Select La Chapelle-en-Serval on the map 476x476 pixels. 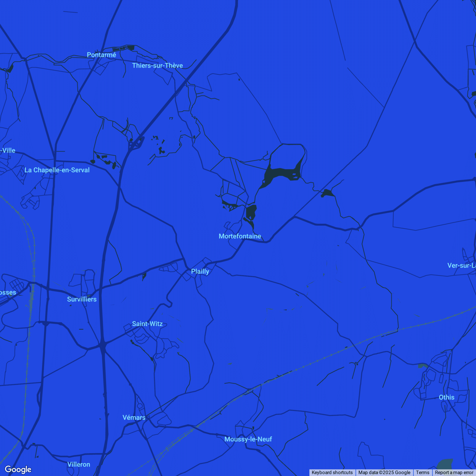tap(57, 170)
